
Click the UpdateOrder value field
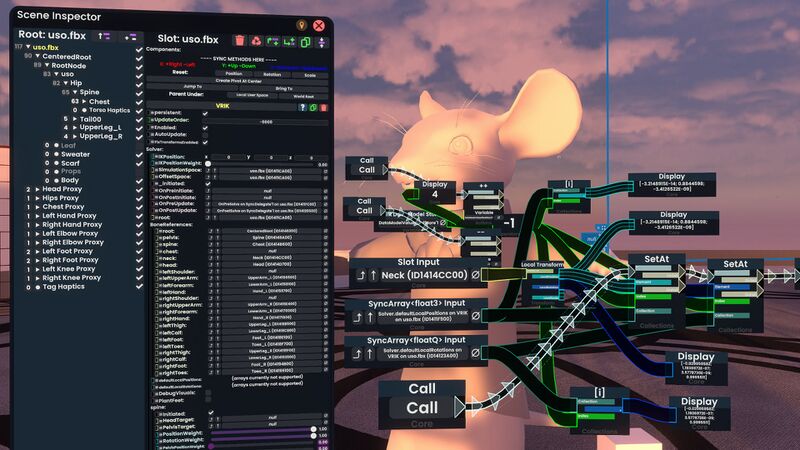(x=266, y=122)
